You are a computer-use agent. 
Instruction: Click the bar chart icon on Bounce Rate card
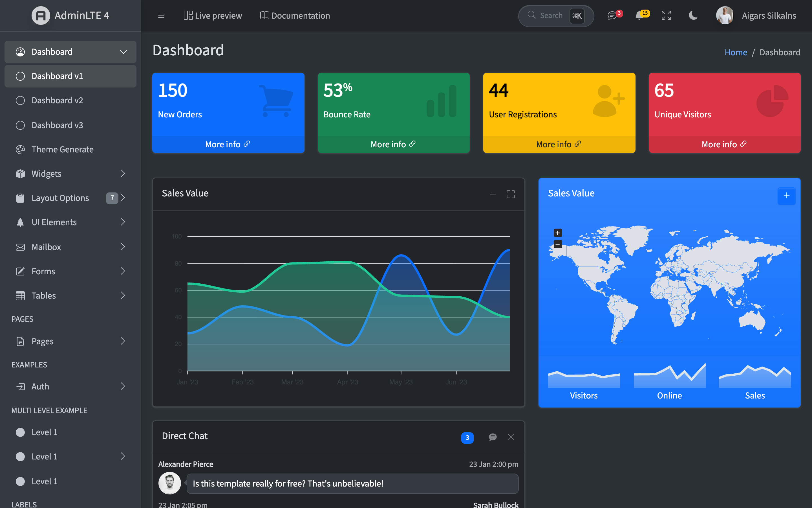(x=442, y=101)
